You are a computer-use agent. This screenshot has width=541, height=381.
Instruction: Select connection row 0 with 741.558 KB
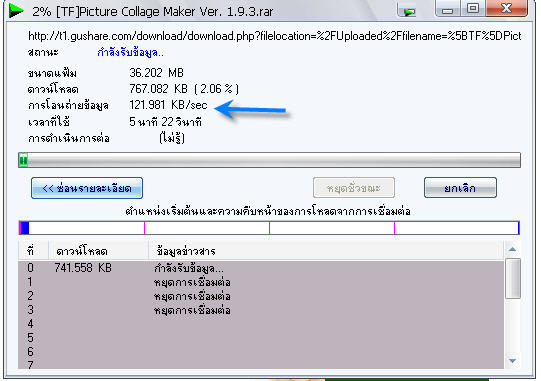[261, 268]
